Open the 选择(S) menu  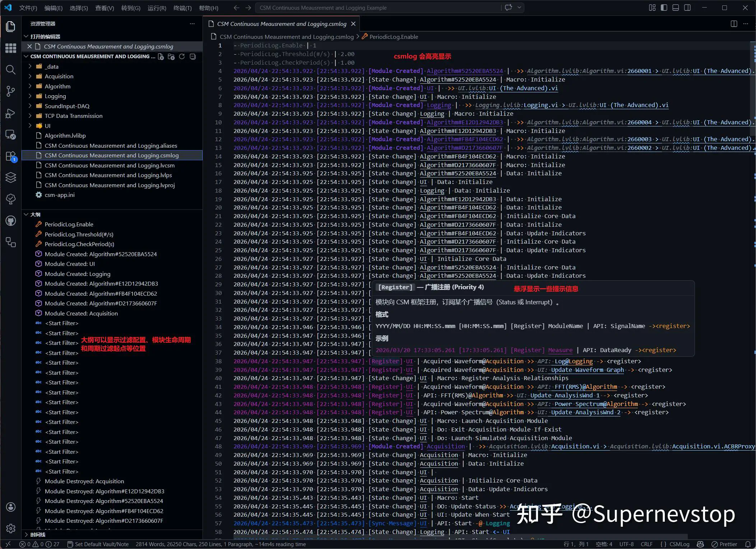click(x=79, y=8)
